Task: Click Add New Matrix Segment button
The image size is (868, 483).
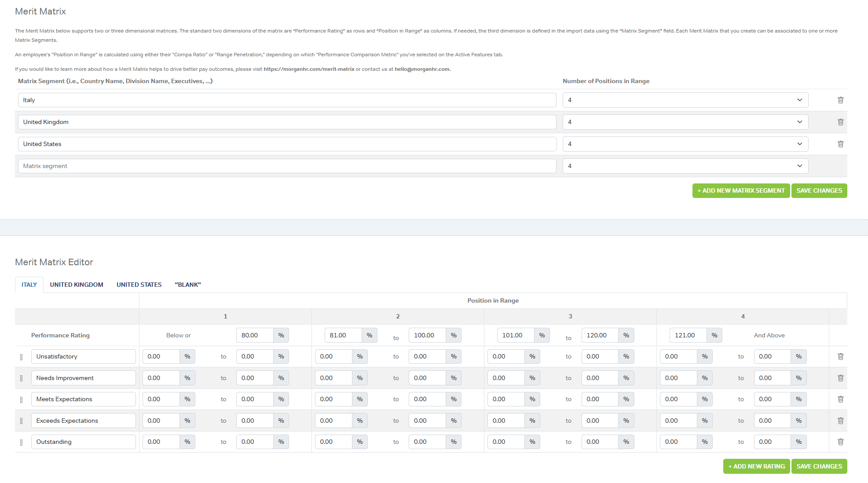Action: tap(741, 191)
